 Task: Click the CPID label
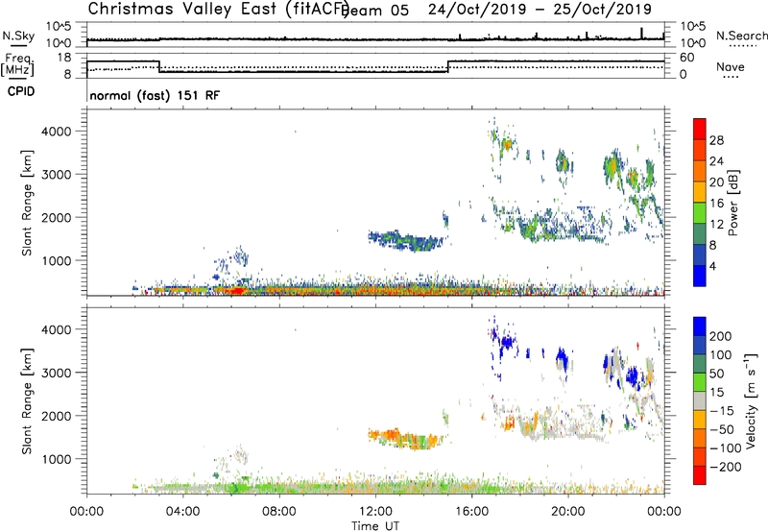pyautogui.click(x=21, y=91)
